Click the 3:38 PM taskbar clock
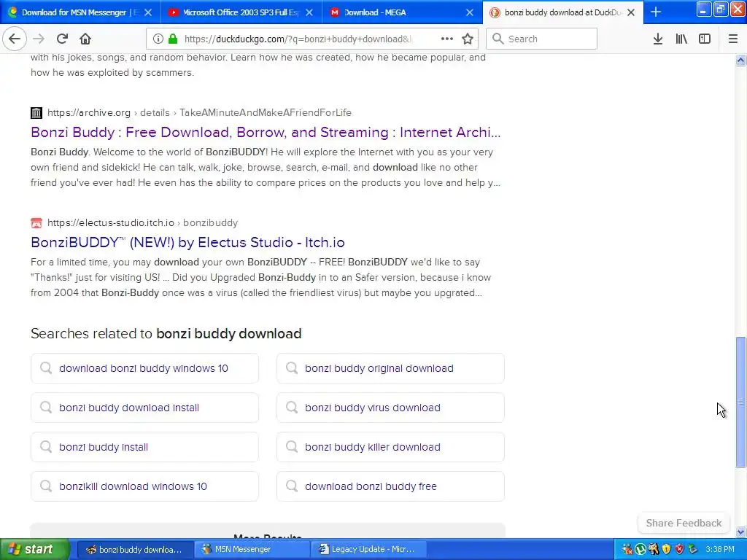The image size is (747, 560). tap(720, 550)
